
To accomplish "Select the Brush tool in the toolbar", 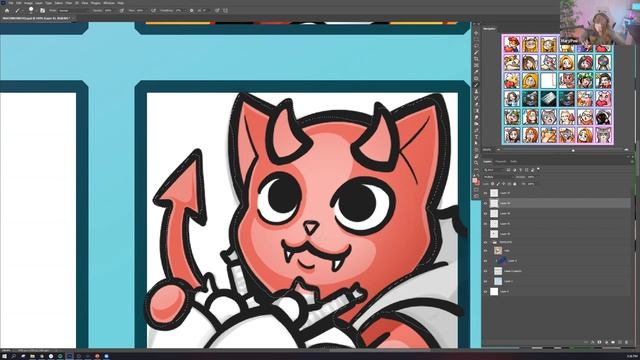I will click(x=476, y=85).
